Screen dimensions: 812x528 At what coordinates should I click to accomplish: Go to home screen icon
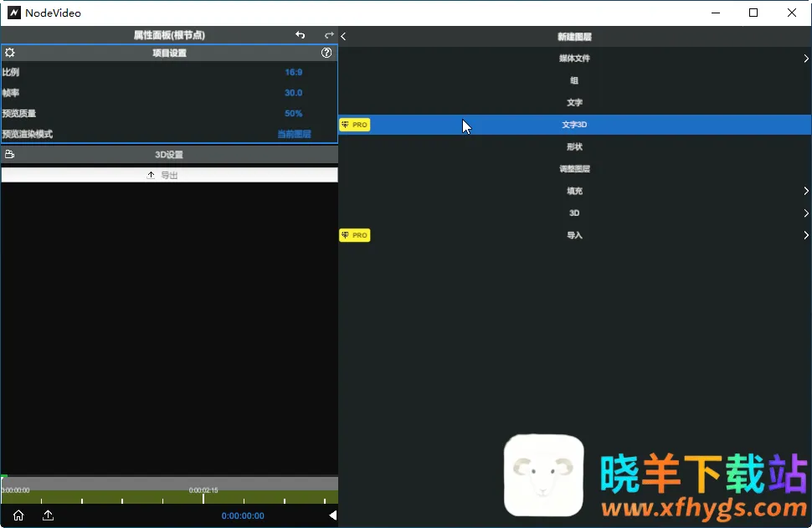tap(18, 515)
